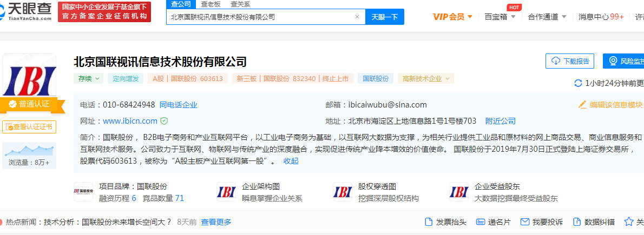Viewport: 644px width, 235px height.
Task: Expand the 高新技术企业 tag dropdown
Action: coord(426,78)
